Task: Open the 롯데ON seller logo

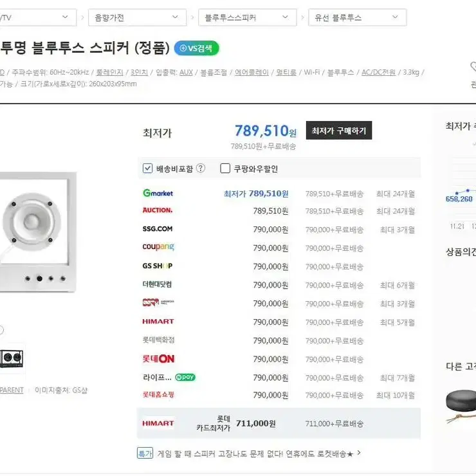Action: click(158, 359)
